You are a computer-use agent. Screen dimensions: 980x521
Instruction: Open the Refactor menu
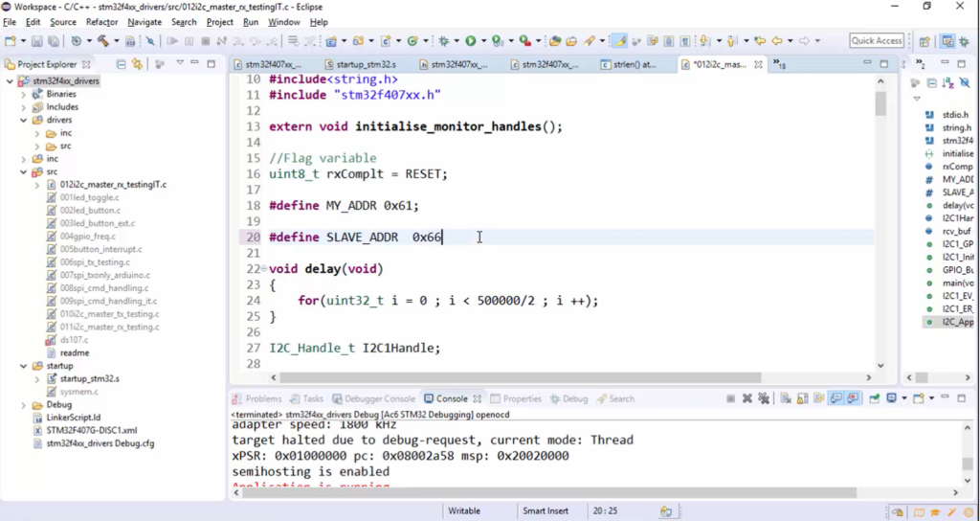[x=101, y=22]
